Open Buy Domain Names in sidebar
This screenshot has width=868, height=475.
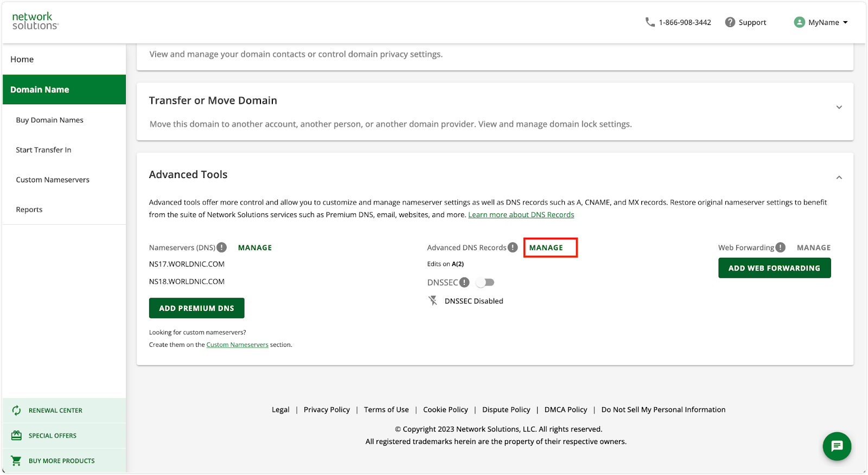pyautogui.click(x=50, y=120)
